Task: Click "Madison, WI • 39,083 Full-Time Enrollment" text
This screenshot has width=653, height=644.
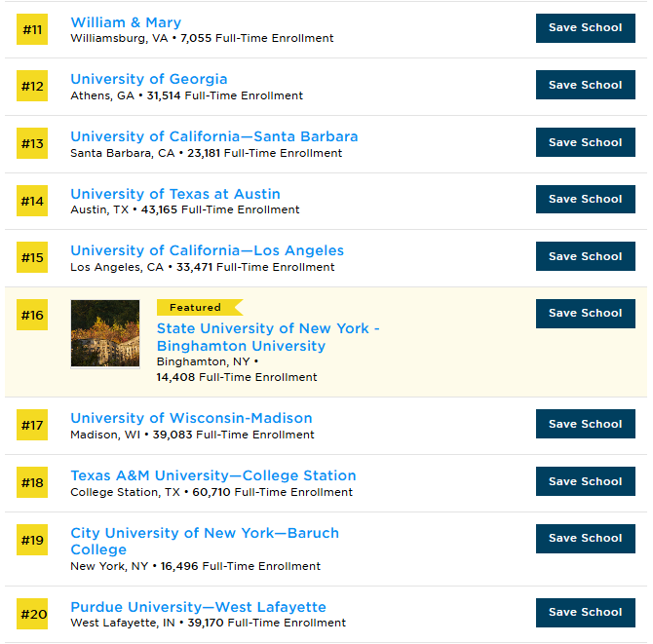Action: (192, 435)
